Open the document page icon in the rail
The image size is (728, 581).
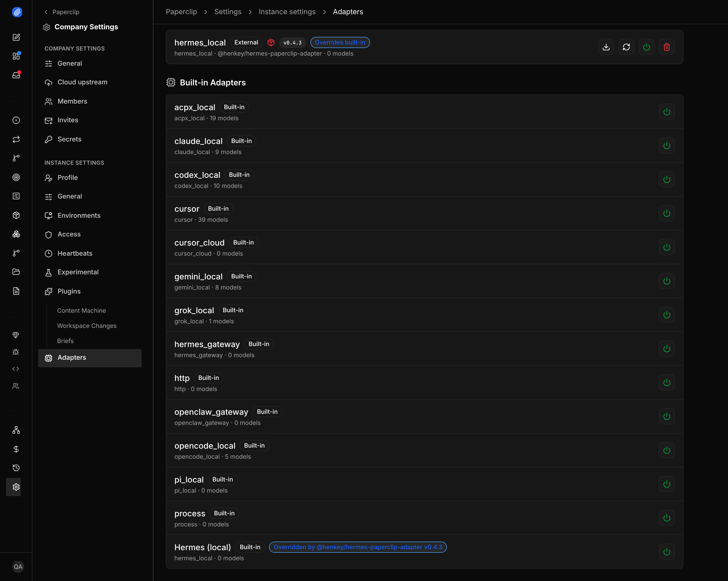tap(16, 291)
